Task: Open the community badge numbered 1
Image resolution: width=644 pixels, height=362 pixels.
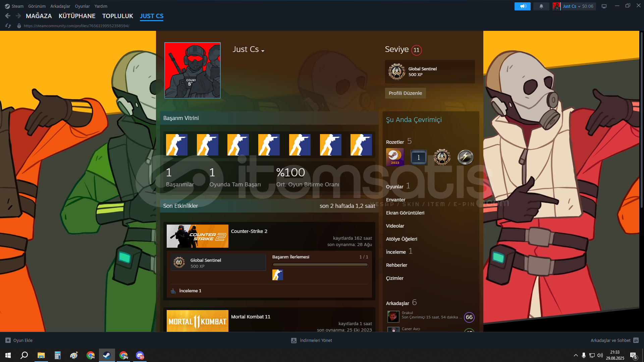Action: 419,157
